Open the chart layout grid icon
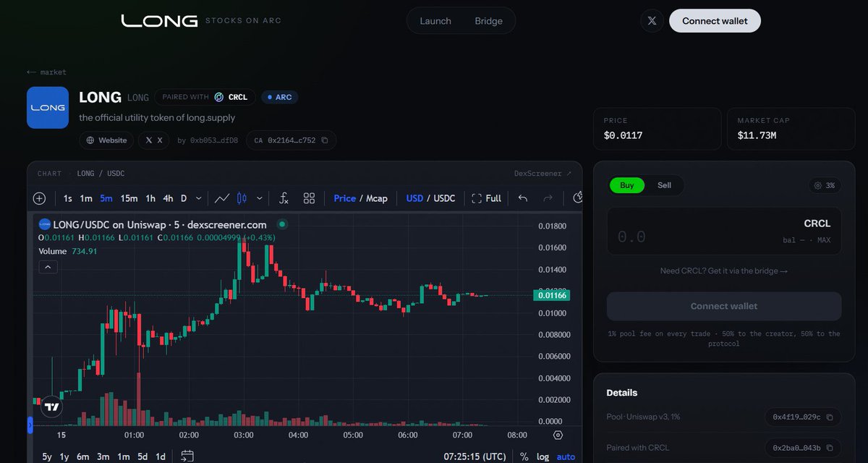 coord(309,198)
